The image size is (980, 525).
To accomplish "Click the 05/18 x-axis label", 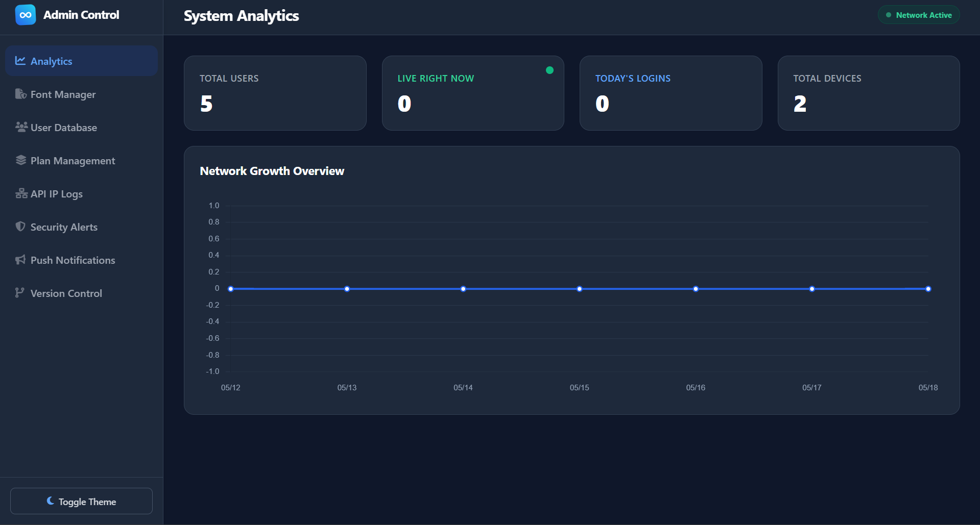I will 928,388.
